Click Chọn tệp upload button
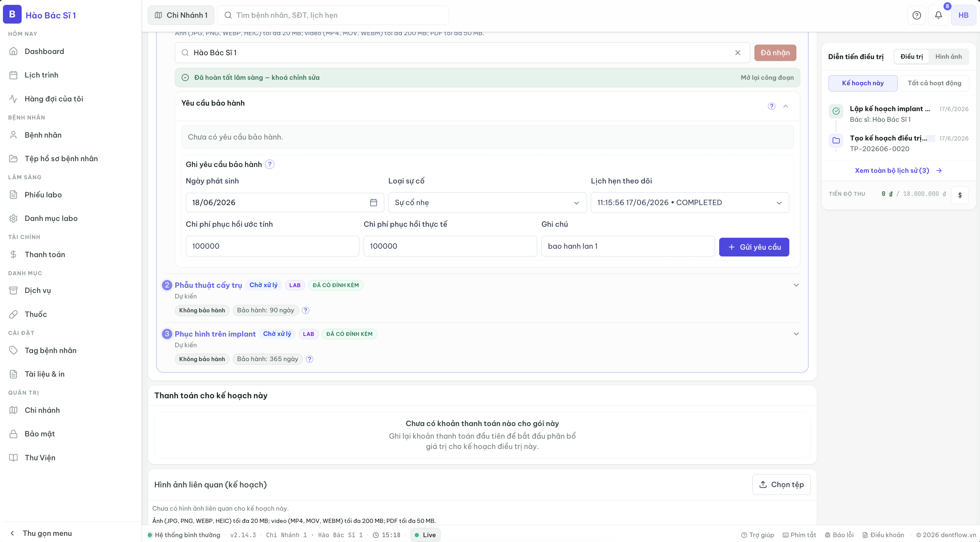The width and height of the screenshot is (980, 542). pyautogui.click(x=782, y=485)
